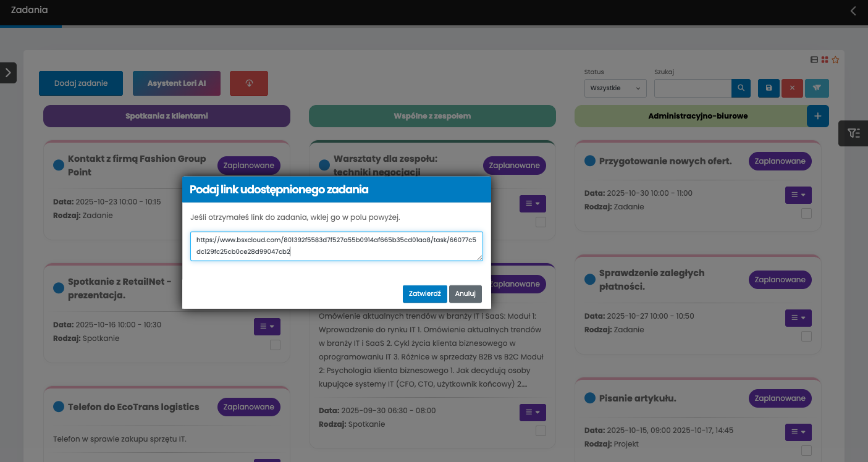Tick checkbox on Sprawdzenie zaległych płatności card
Screen dimensions: 868x462
coord(806,337)
